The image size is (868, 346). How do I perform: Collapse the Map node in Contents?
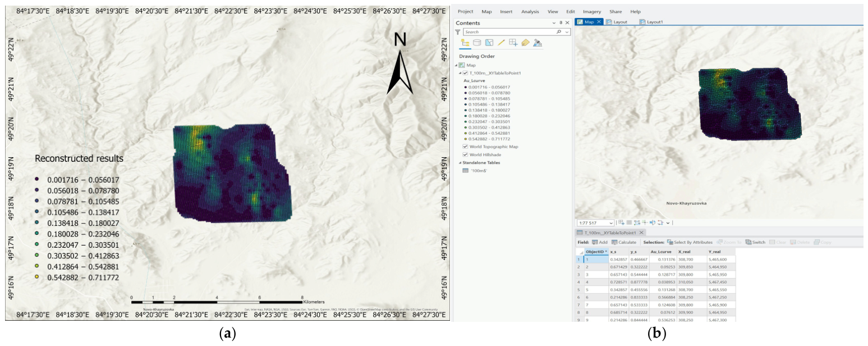coord(456,66)
